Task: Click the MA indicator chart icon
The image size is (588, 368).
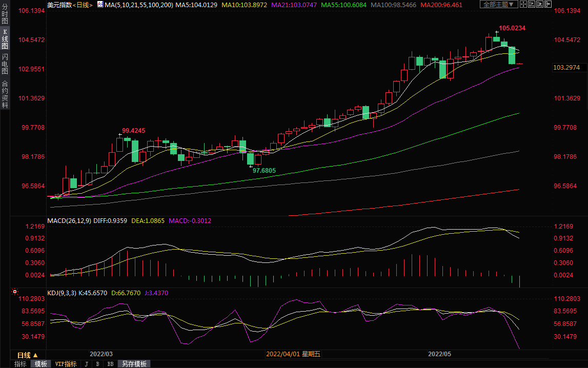Action: pyautogui.click(x=100, y=5)
